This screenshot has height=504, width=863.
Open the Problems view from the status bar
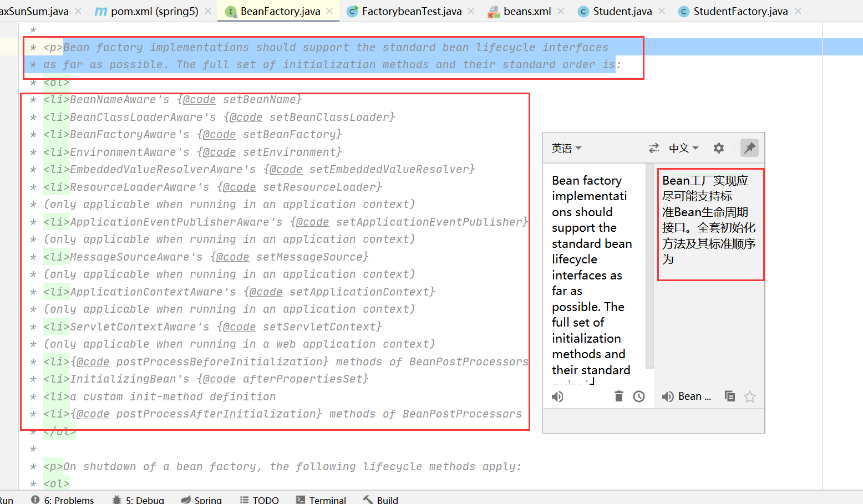[x=63, y=498]
